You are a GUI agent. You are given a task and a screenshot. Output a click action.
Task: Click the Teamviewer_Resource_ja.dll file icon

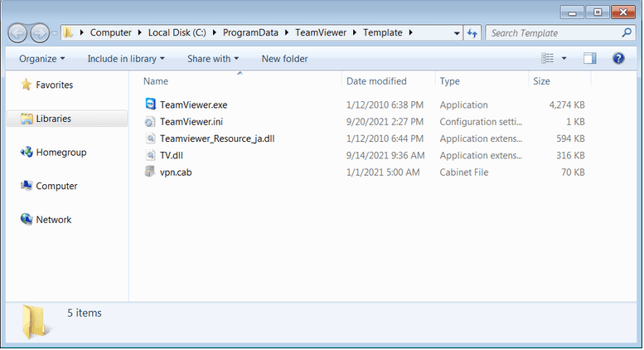click(151, 138)
